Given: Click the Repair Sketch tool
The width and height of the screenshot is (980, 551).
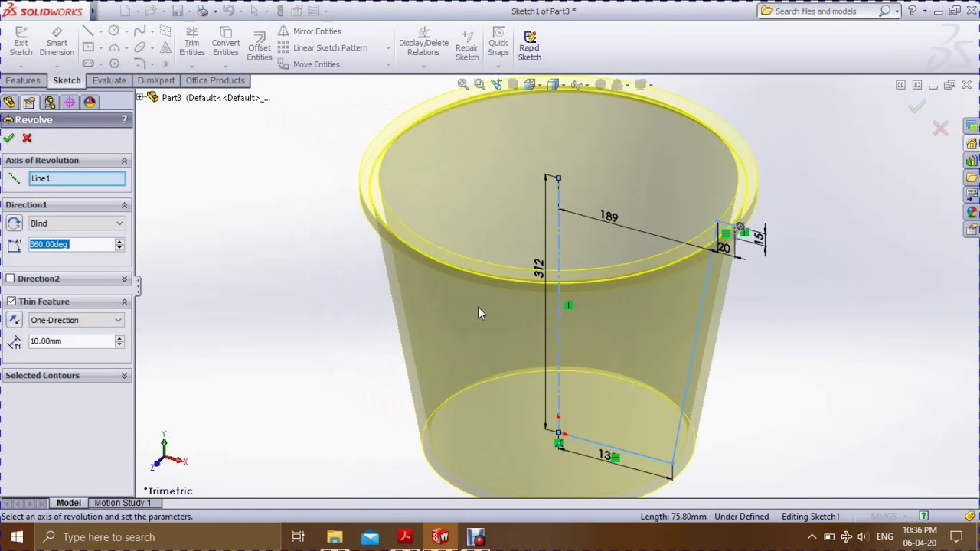Looking at the screenshot, I should pyautogui.click(x=467, y=44).
